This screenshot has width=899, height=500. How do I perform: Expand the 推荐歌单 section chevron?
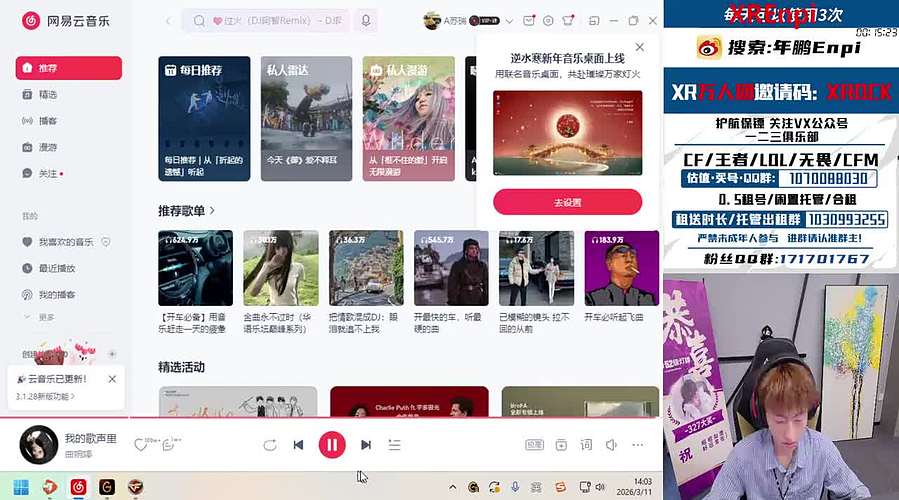212,210
